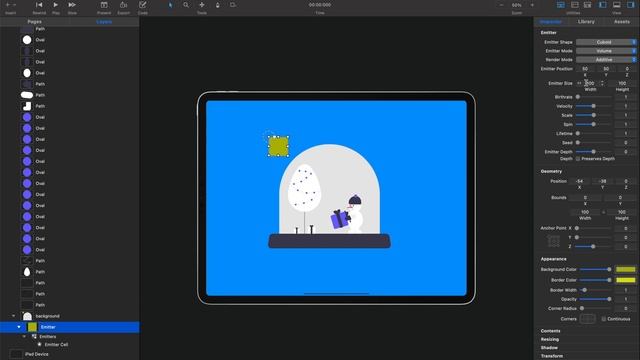Select the move/pan cross tool

tap(202, 5)
